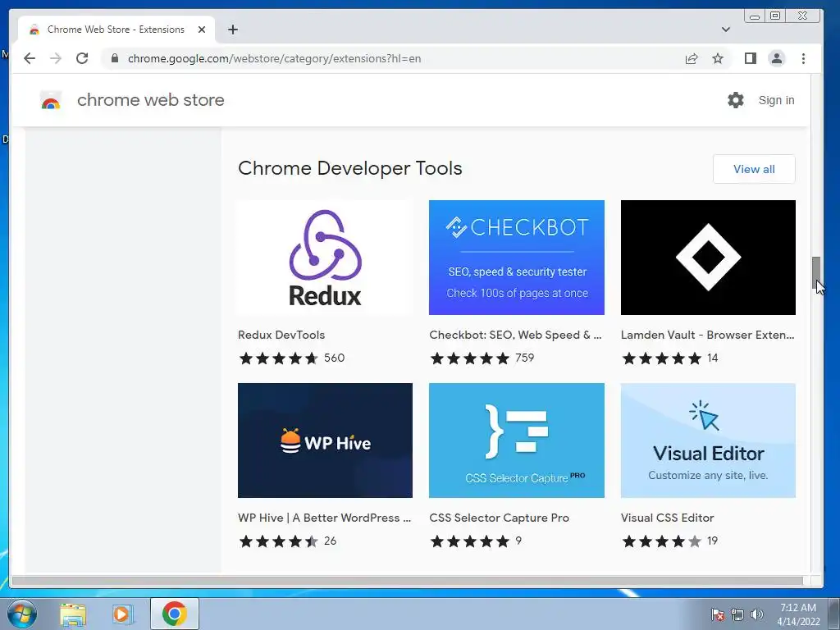The image size is (840, 630).
Task: Launch Windows Media Player from the taskbar
Action: 123,614
